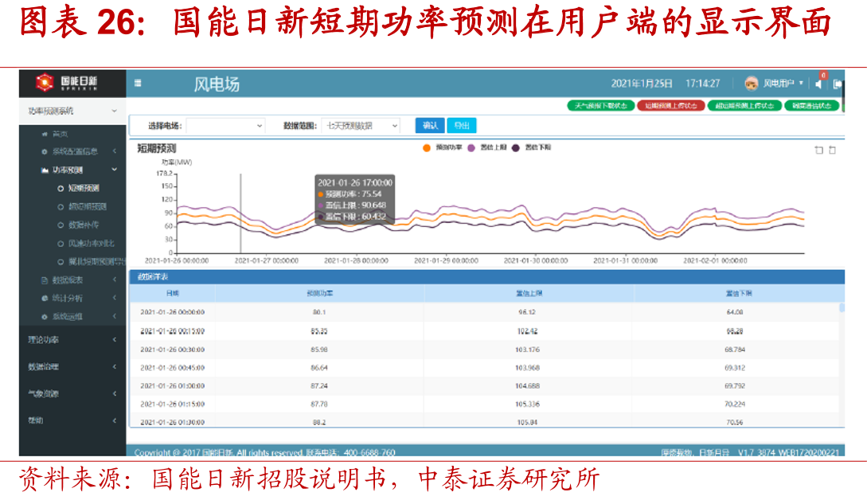
Task: Open the 风电用户 account dropdown
Action: [x=783, y=84]
